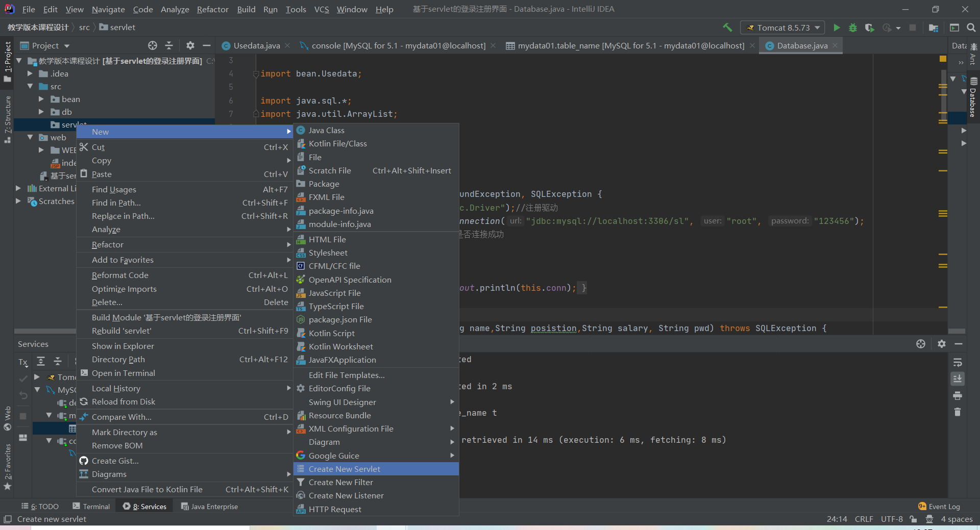Collapse the src folder in project tree
This screenshot has width=980, height=530.
pyautogui.click(x=30, y=86)
